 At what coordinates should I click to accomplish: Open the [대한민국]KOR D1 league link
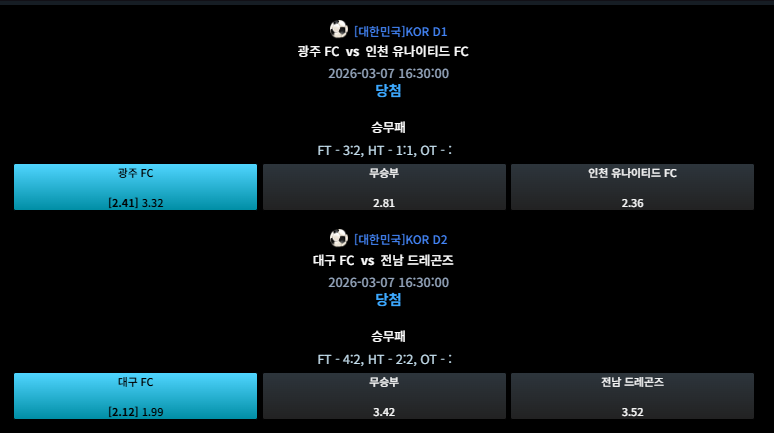400,32
